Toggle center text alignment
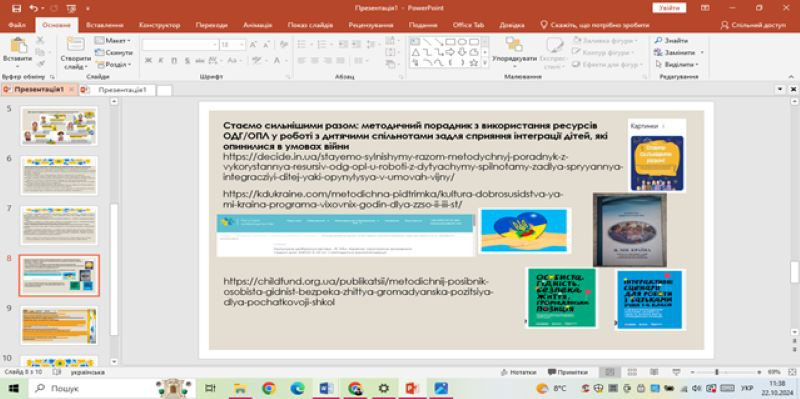800x399 pixels. pyautogui.click(x=314, y=60)
